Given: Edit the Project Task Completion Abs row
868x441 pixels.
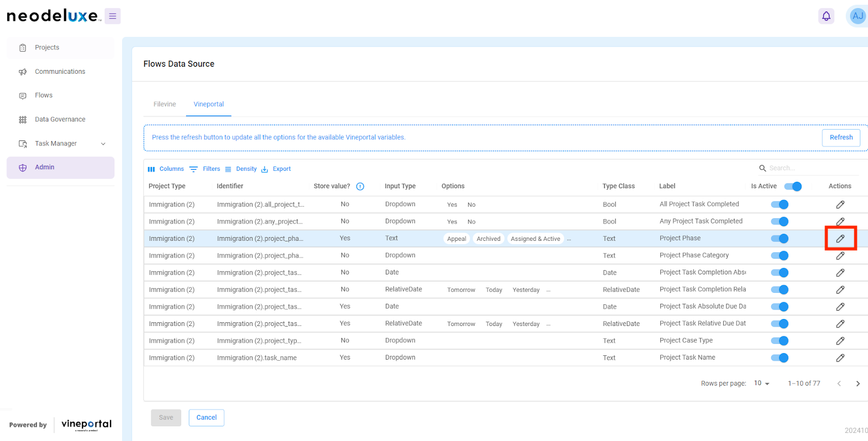Looking at the screenshot, I should (840, 273).
